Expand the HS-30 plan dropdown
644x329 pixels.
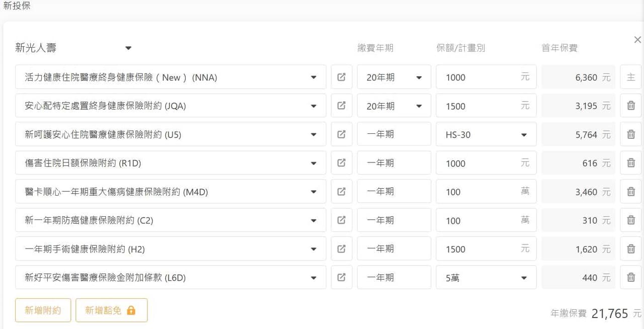[x=524, y=135]
